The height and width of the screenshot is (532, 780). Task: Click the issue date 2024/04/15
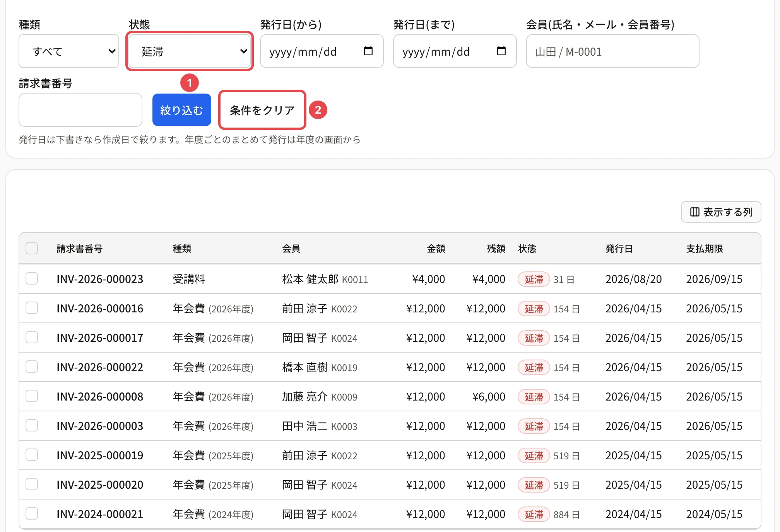coord(633,514)
